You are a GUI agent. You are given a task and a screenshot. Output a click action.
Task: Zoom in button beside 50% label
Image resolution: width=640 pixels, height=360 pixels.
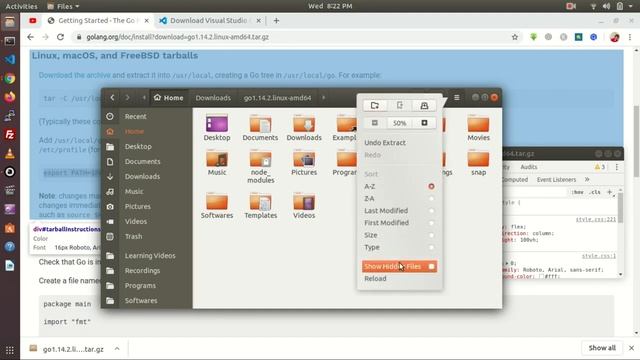424,123
